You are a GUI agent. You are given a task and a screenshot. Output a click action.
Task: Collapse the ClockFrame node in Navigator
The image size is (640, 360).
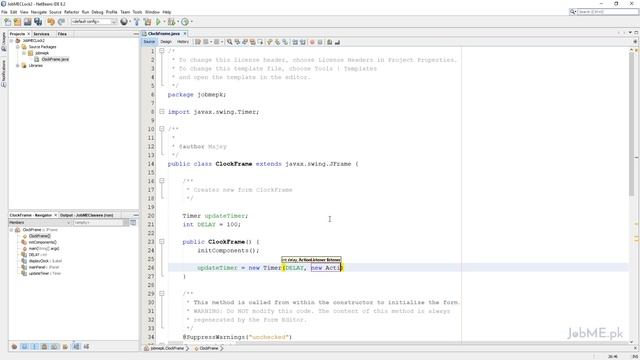tap(11, 230)
